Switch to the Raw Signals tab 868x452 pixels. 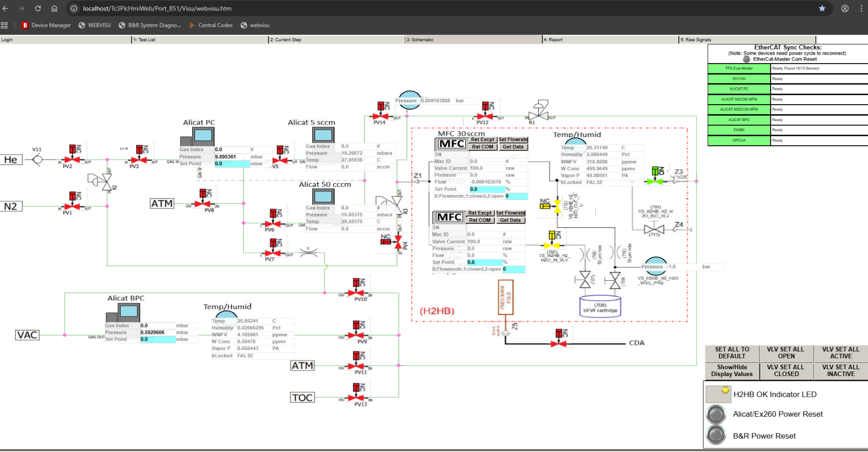[747, 40]
